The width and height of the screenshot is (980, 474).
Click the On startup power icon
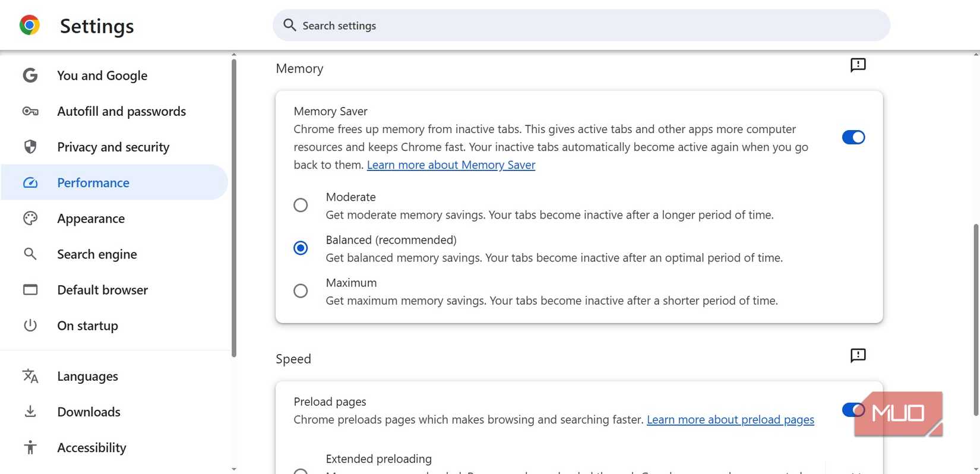(x=30, y=326)
